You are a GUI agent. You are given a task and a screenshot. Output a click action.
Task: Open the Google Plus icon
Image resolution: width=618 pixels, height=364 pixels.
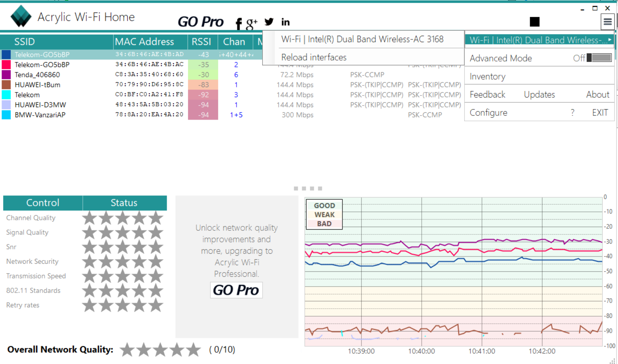tap(251, 24)
